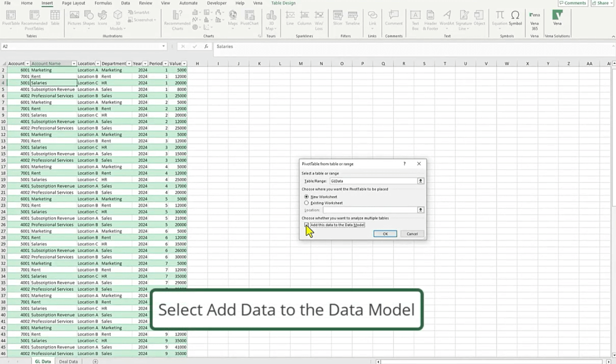Open the Name Box dropdown arrow

[x=163, y=46]
